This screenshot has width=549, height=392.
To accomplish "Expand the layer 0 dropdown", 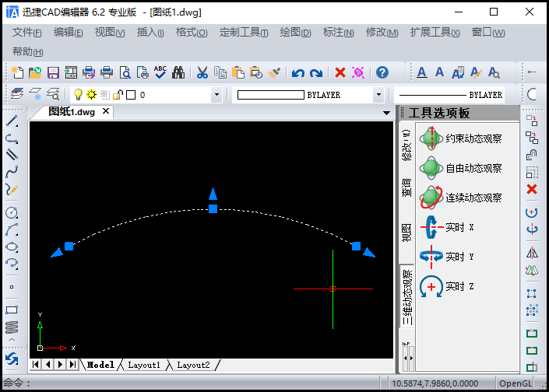I will point(216,95).
